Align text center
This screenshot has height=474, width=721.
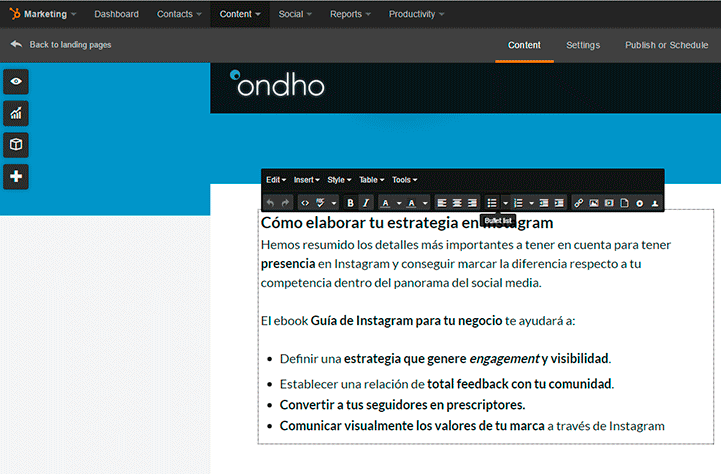tap(457, 203)
